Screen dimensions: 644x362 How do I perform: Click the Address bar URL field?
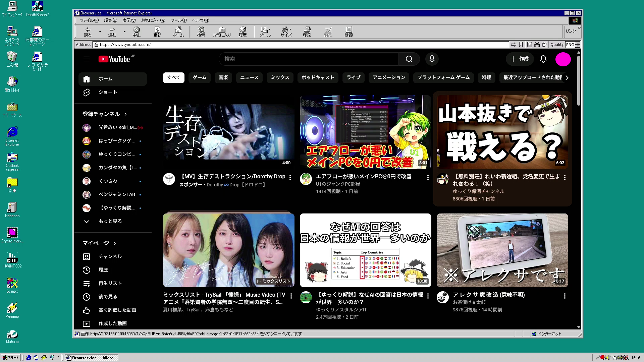tap(301, 45)
